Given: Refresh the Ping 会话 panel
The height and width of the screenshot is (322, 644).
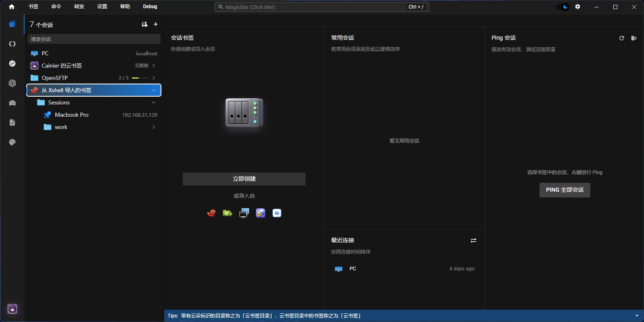Looking at the screenshot, I should [x=621, y=38].
